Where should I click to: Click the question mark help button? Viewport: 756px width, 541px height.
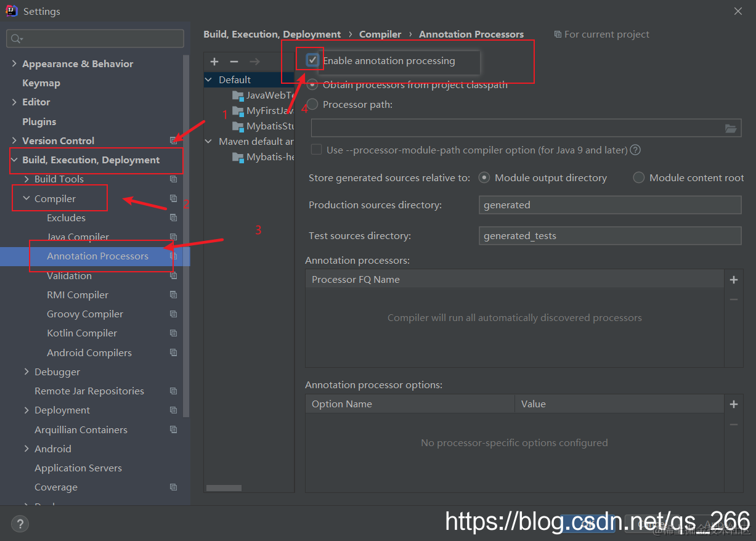pos(20,524)
